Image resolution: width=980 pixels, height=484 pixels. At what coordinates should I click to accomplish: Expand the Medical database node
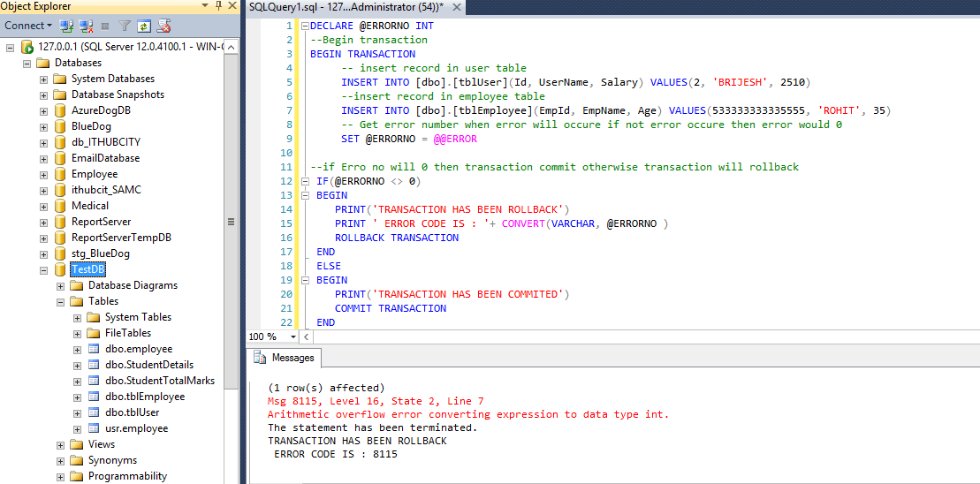[43, 206]
